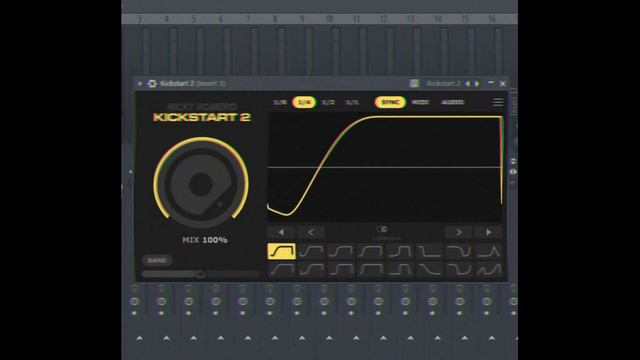
Task: Select bottom-row fourth curve preset
Action: point(370,269)
